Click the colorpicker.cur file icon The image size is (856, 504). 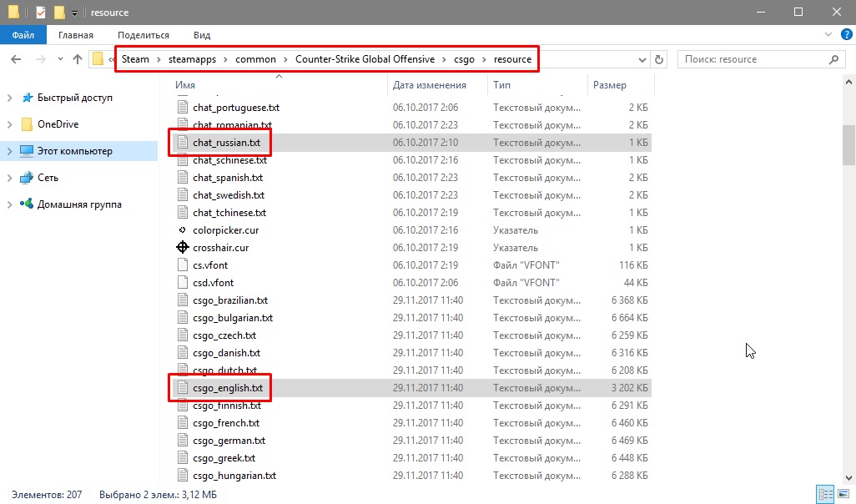183,229
